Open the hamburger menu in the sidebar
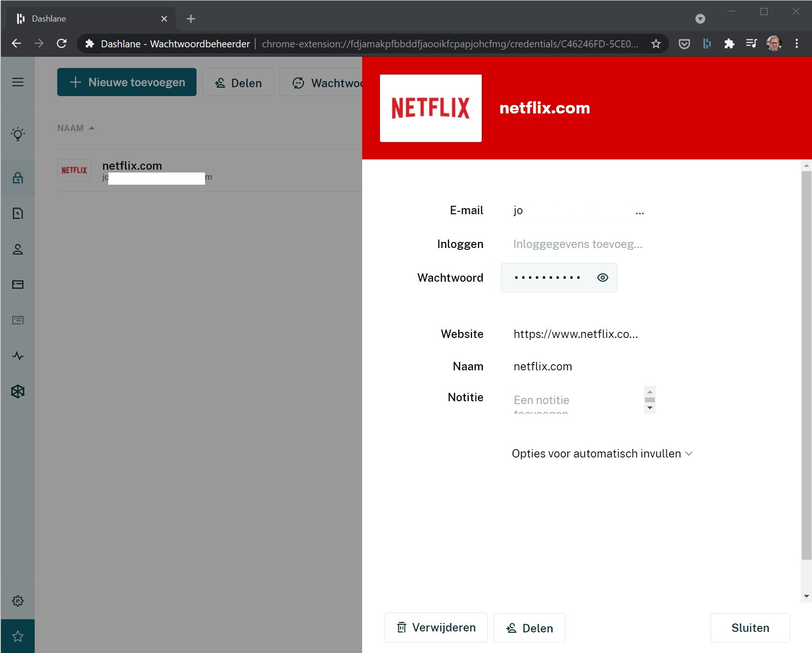Viewport: 812px width, 653px height. [x=18, y=82]
